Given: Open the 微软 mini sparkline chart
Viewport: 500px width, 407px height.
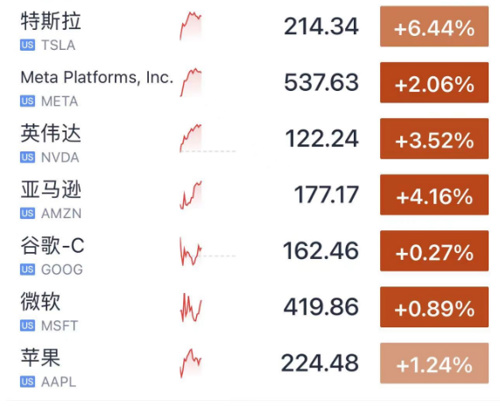Looking at the screenshot, I should click(191, 307).
